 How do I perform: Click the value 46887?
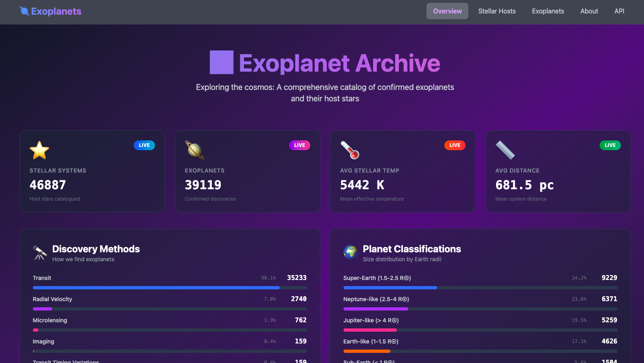(x=48, y=185)
